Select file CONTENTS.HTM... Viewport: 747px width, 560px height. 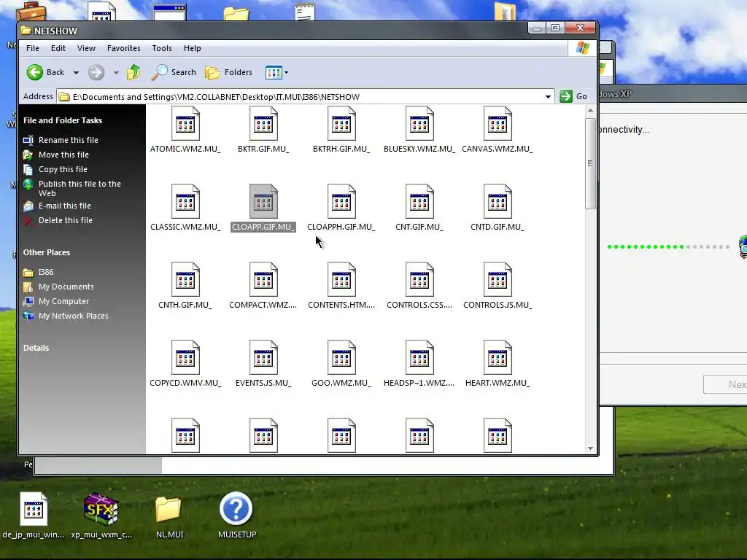click(x=341, y=286)
